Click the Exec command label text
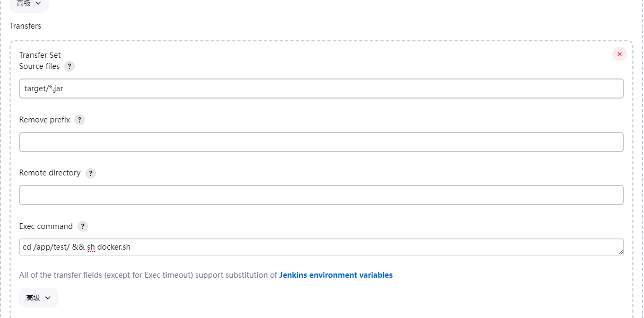644x318 pixels. (x=46, y=226)
